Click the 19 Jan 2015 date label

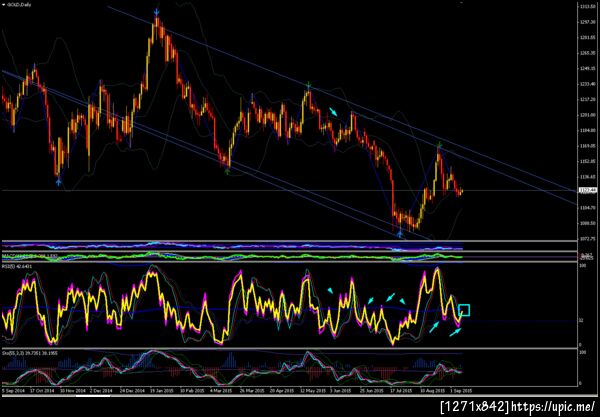click(162, 391)
